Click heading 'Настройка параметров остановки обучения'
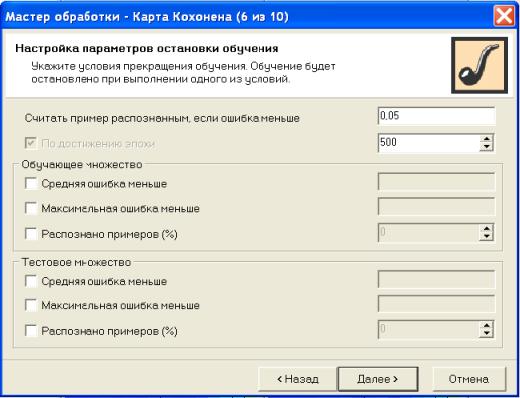 [x=147, y=48]
